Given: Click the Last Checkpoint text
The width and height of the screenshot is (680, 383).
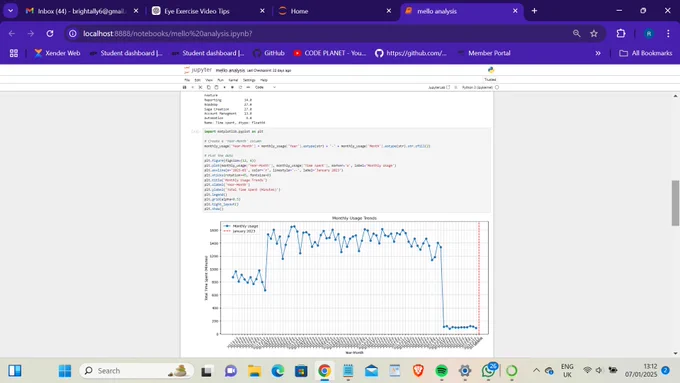Looking at the screenshot, I should (269, 70).
